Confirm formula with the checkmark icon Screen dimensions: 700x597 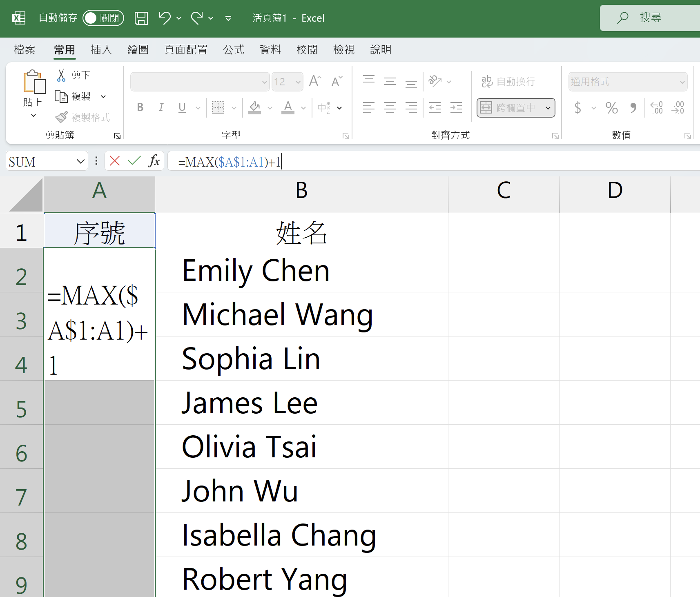(134, 161)
